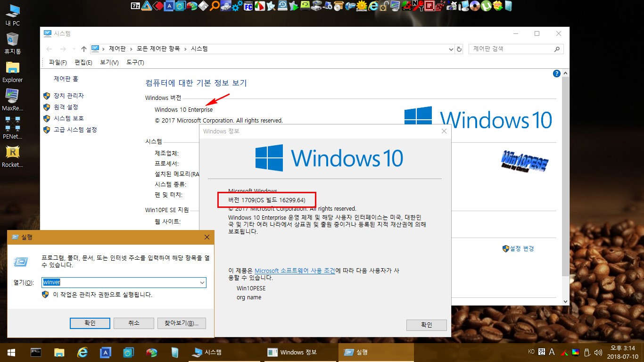Launch 7-Zip from the top dock
This screenshot has height=362, width=644.
pos(135,6)
